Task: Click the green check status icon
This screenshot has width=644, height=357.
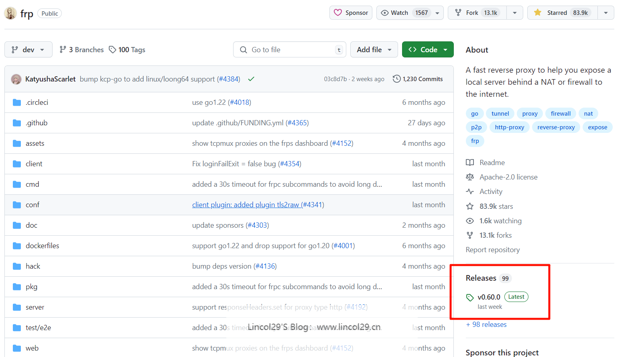Action: point(251,79)
